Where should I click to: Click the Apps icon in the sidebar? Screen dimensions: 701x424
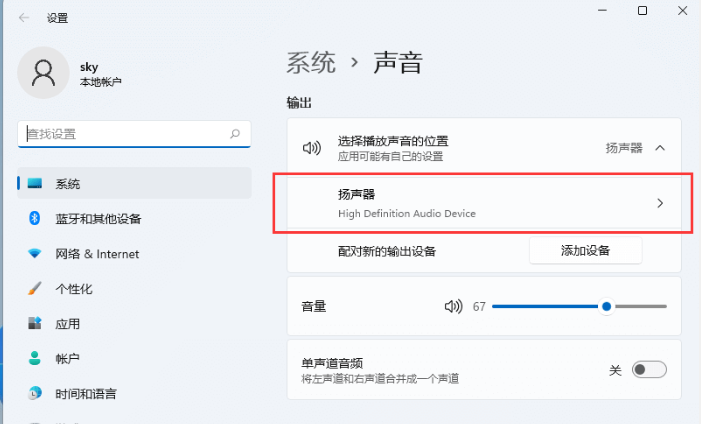34,323
